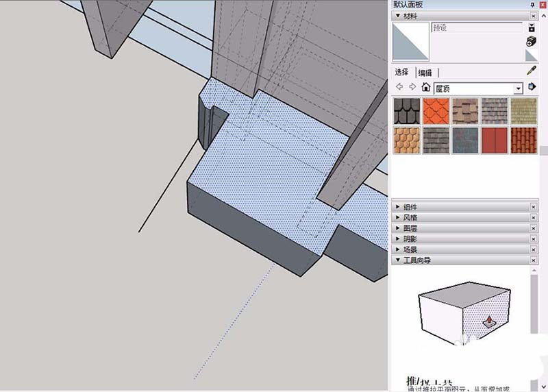Click the 预设 material name field
548x392 pixels.
pos(476,27)
